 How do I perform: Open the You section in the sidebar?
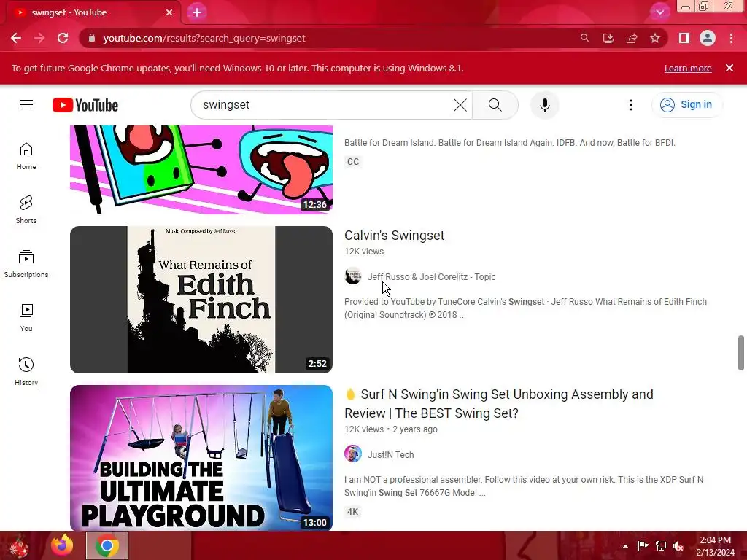(x=26, y=318)
